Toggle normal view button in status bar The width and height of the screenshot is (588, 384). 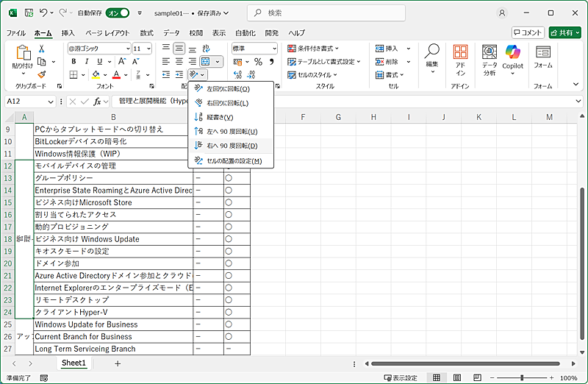tap(437, 377)
